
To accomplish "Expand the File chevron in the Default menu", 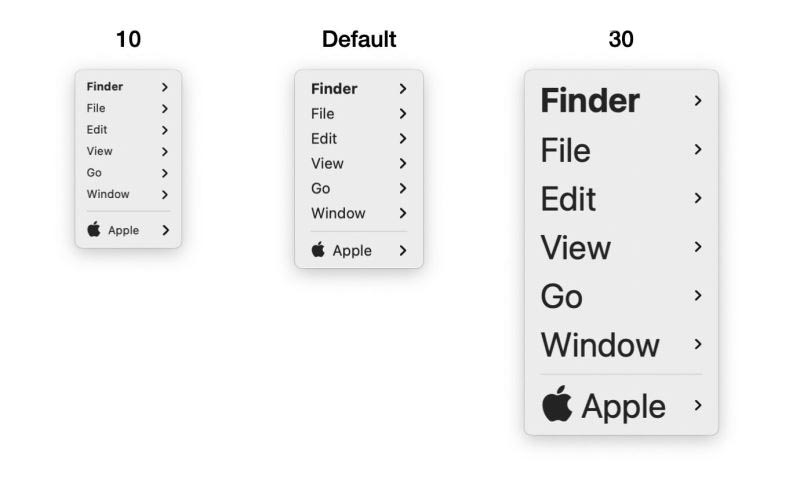I will pos(403,113).
